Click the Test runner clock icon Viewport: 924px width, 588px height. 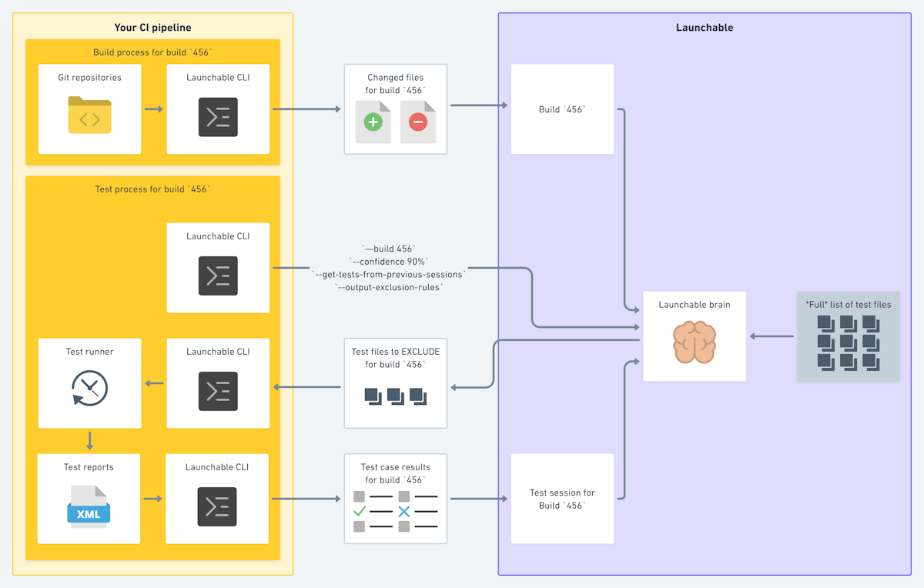(x=89, y=387)
